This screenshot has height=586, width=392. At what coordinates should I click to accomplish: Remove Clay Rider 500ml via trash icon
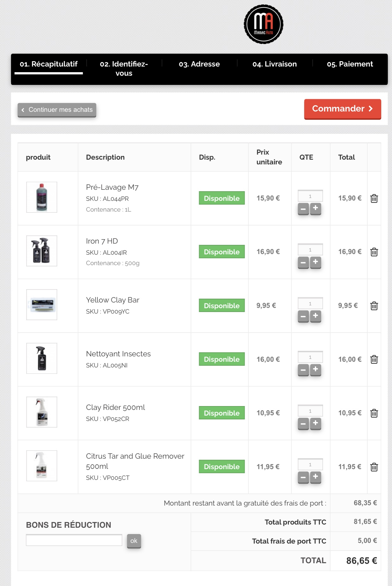point(374,413)
